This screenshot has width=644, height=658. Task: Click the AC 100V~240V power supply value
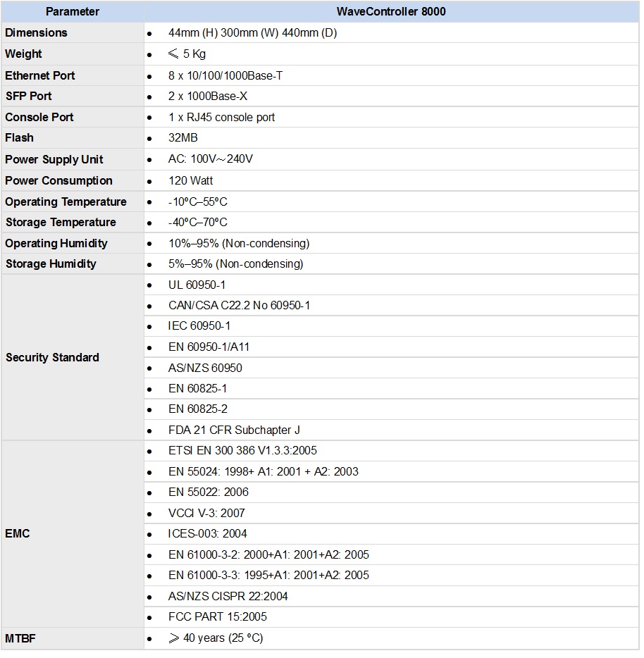pos(211,159)
